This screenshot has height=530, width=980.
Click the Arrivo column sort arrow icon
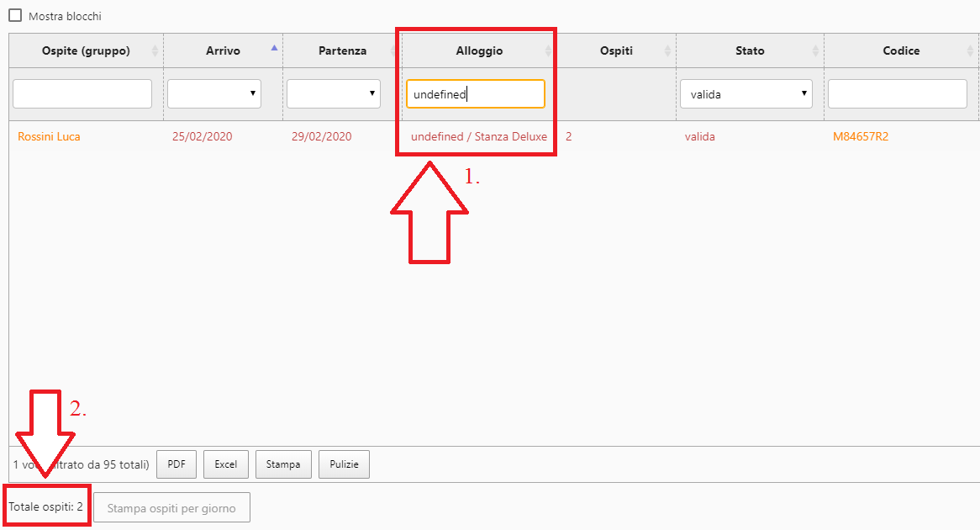tap(274, 49)
